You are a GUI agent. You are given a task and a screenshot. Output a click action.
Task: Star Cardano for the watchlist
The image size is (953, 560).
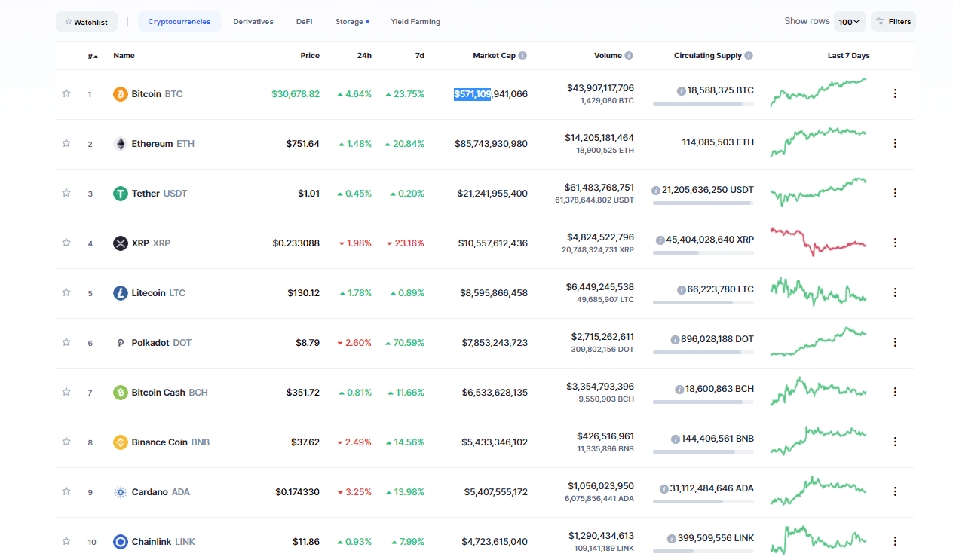pyautogui.click(x=66, y=491)
